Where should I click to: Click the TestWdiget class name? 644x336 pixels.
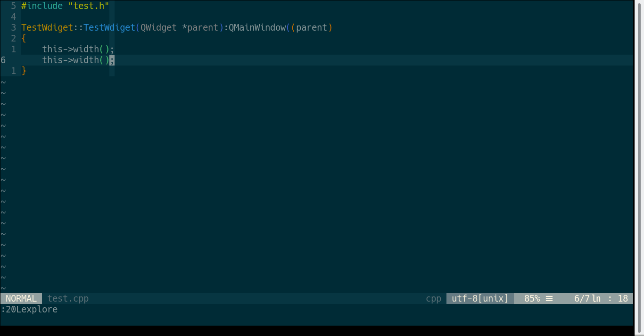tap(47, 27)
